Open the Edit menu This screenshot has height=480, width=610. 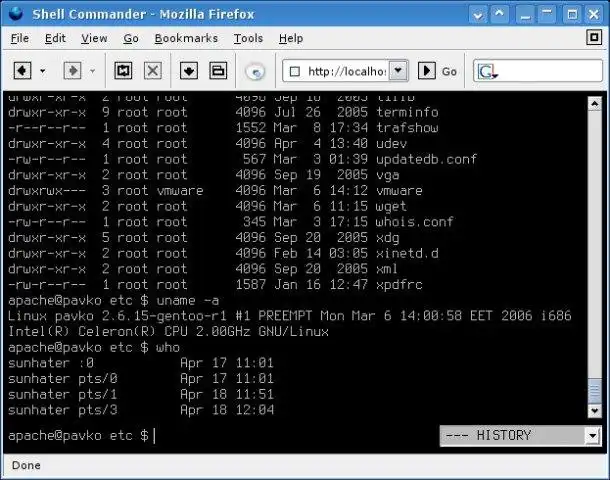tap(55, 38)
